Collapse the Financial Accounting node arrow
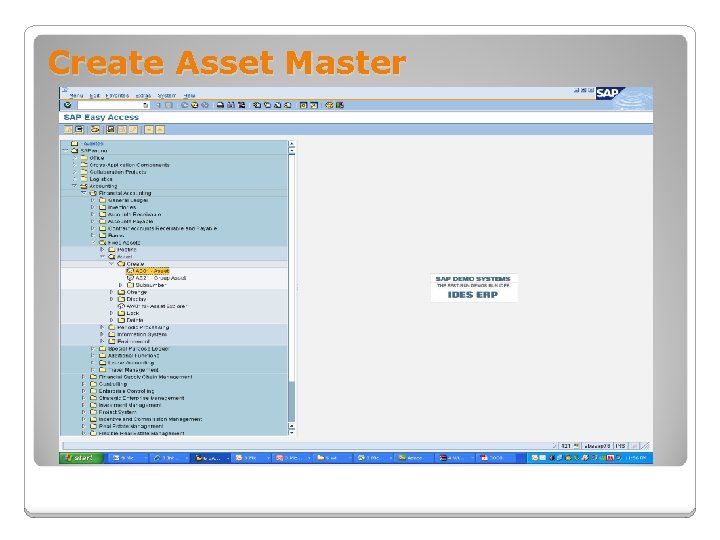The width and height of the screenshot is (720, 540). pyautogui.click(x=84, y=193)
